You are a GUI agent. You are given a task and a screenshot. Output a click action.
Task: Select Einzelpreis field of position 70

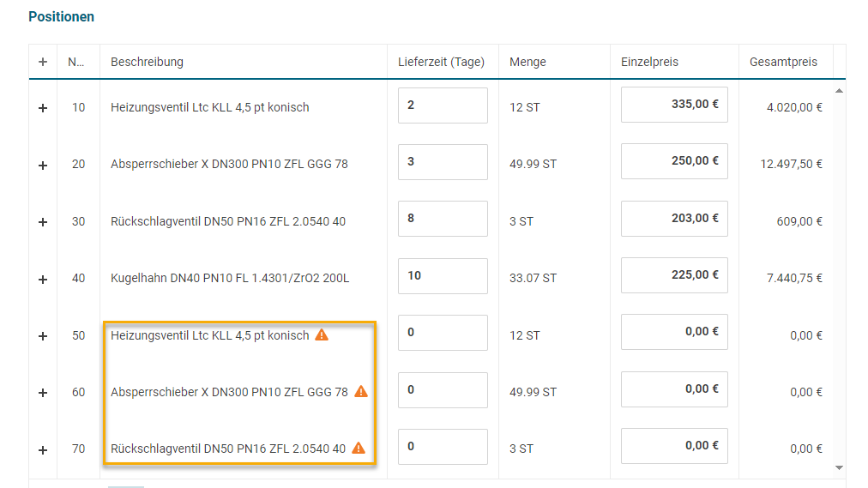(674, 446)
